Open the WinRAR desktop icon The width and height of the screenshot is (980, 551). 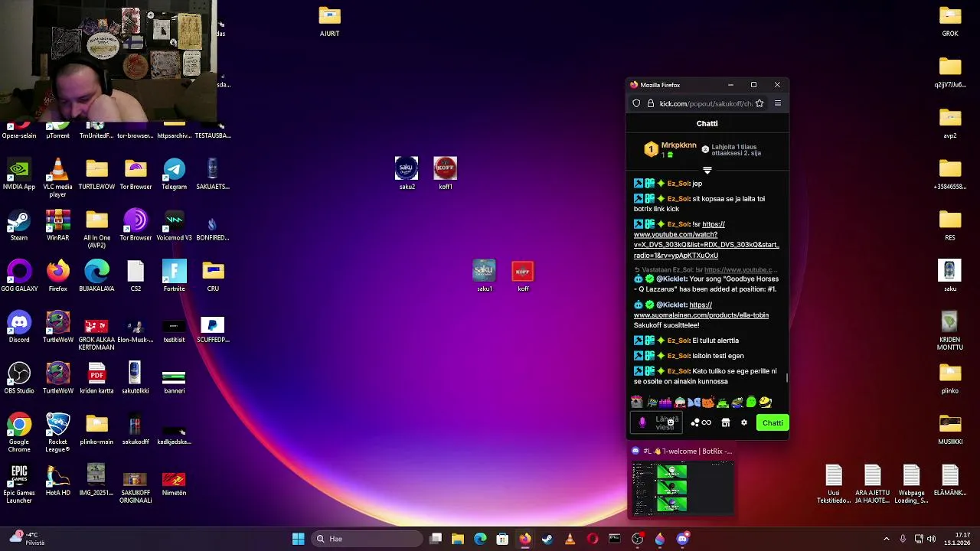pyautogui.click(x=57, y=225)
